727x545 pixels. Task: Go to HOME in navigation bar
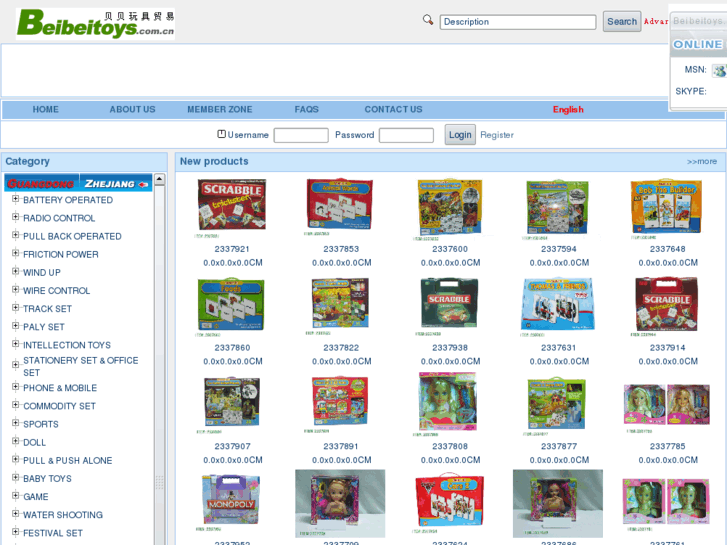tap(45, 109)
